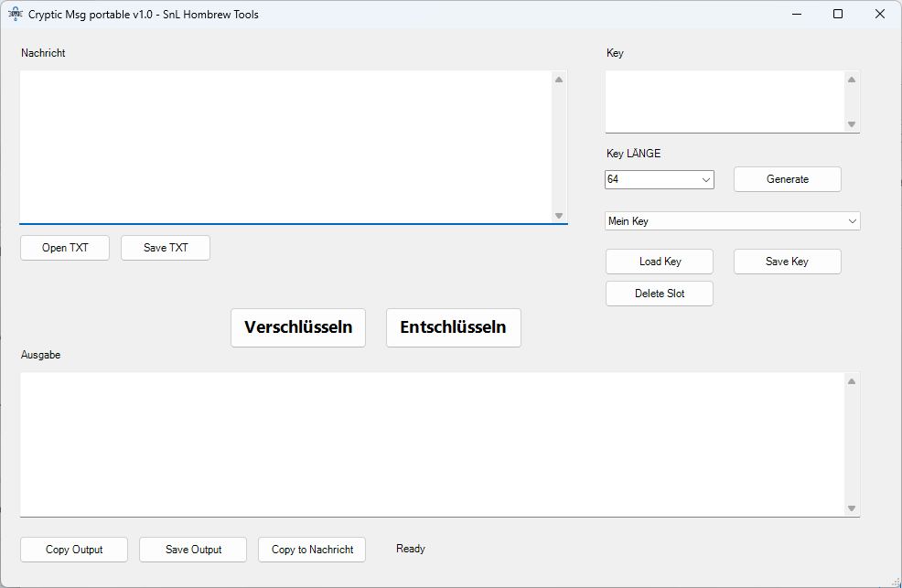Click the Entschlüsseln decrypt button

pos(454,327)
